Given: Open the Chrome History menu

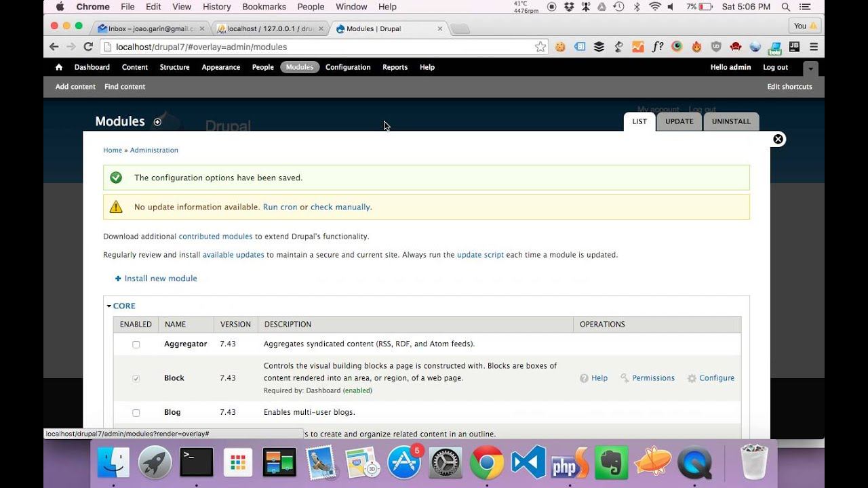Looking at the screenshot, I should coord(217,7).
